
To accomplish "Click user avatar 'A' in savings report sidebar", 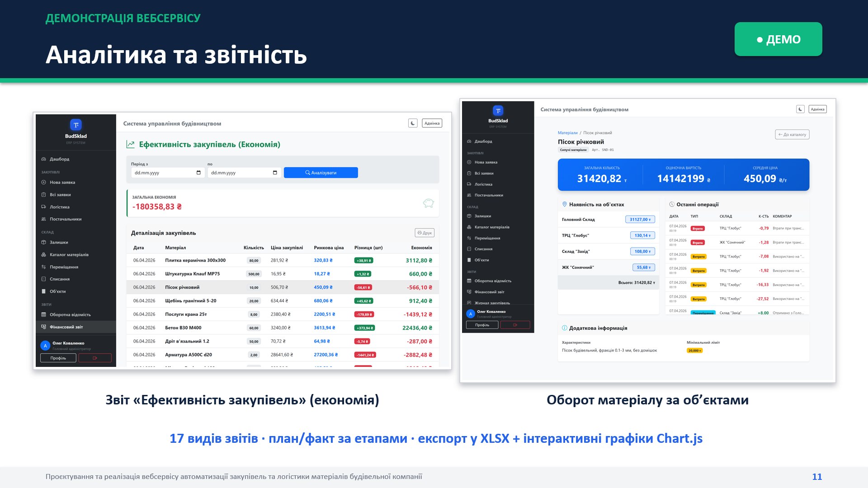I will [x=45, y=346].
